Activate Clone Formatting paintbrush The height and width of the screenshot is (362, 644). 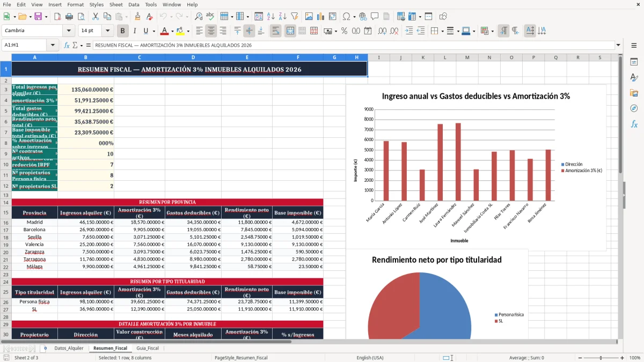pyautogui.click(x=137, y=17)
